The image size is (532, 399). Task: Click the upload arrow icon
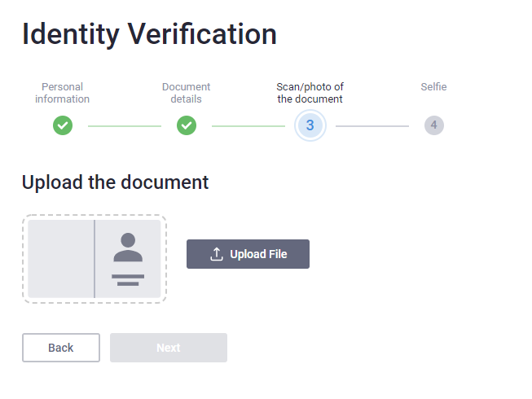pos(217,254)
